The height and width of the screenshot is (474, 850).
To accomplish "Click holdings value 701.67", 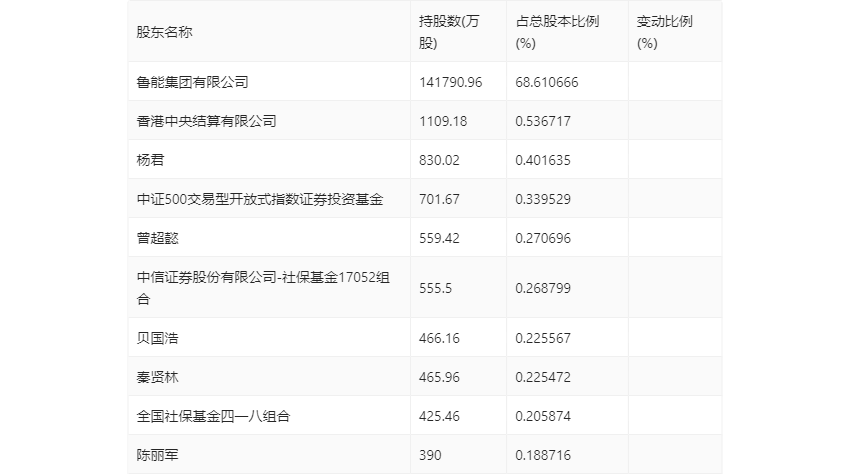I will click(x=439, y=199).
